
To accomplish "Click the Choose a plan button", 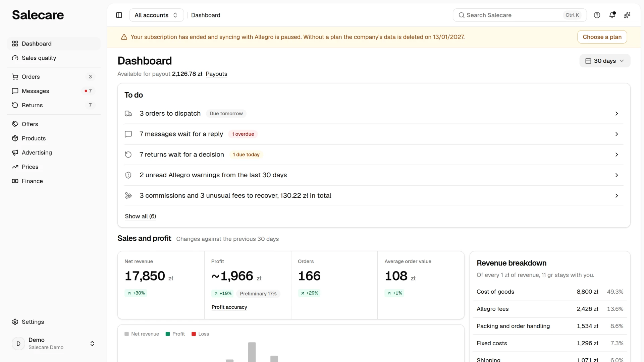I will pos(602,37).
